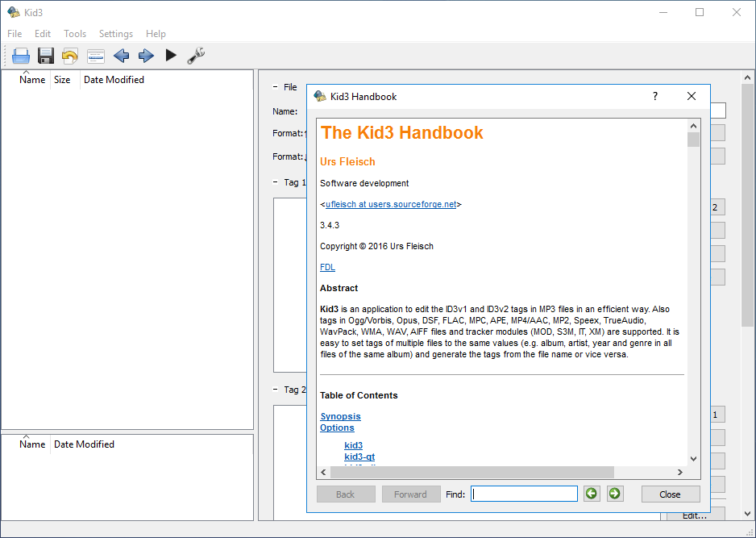
Task: Open the kid3 link under Options
Action: click(x=353, y=445)
